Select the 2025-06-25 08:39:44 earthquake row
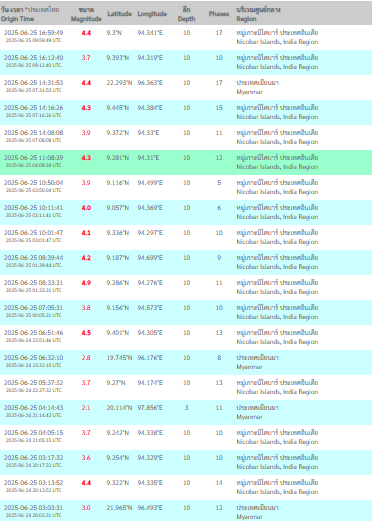 pyautogui.click(x=186, y=262)
